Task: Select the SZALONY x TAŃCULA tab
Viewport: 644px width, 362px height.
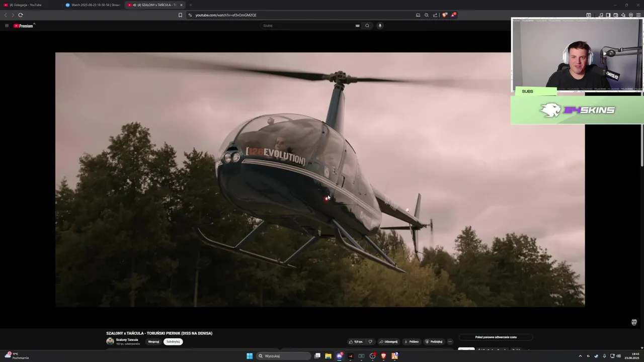Action: click(156, 5)
